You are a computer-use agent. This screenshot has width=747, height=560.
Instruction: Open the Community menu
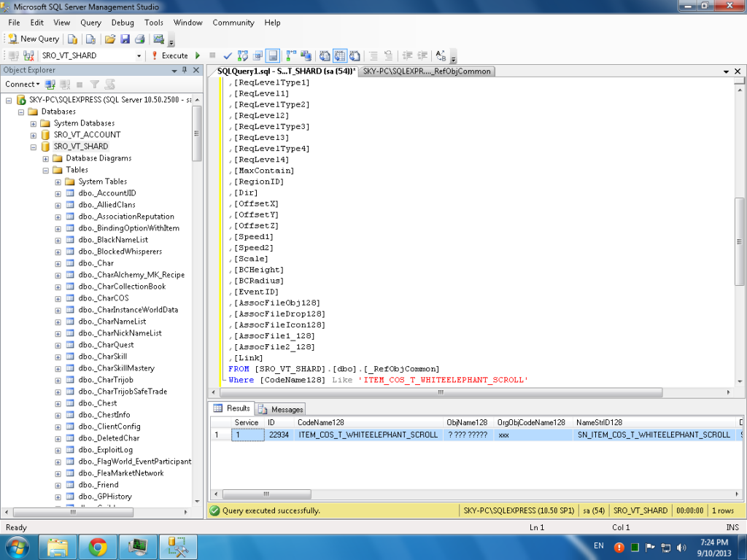point(233,23)
